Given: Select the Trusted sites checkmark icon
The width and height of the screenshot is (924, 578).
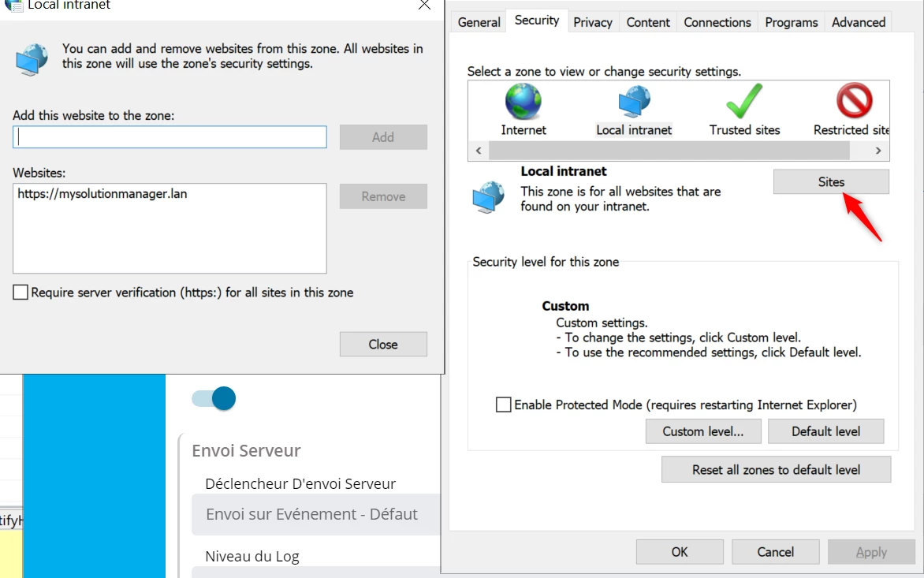Looking at the screenshot, I should coord(744,102).
